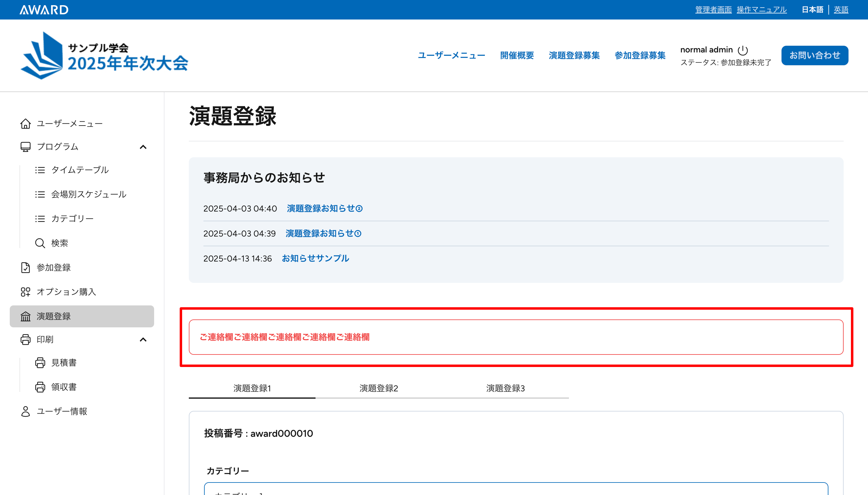Screen dimensions: 868x495
Task: Select タイムテーブル in the sidebar
Action: coord(80,170)
